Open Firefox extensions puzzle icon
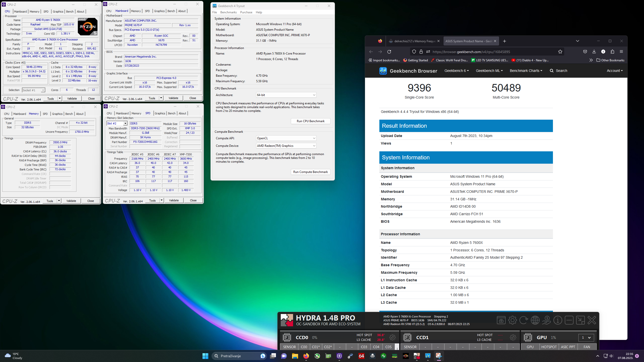This screenshot has height=362, width=644. (x=612, y=52)
